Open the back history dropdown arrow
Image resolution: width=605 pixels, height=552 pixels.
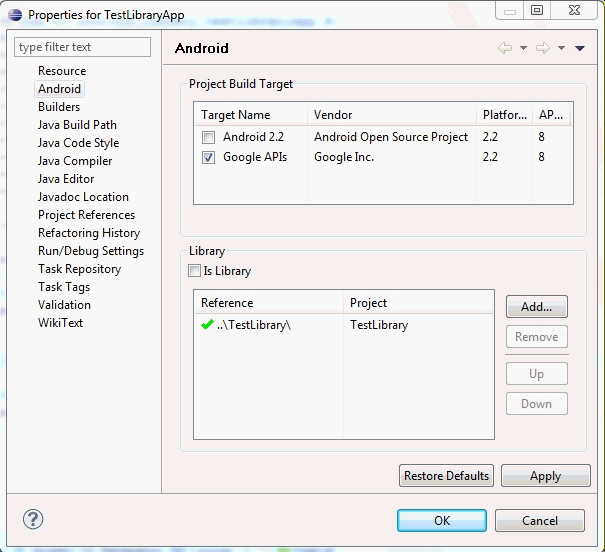(x=523, y=48)
